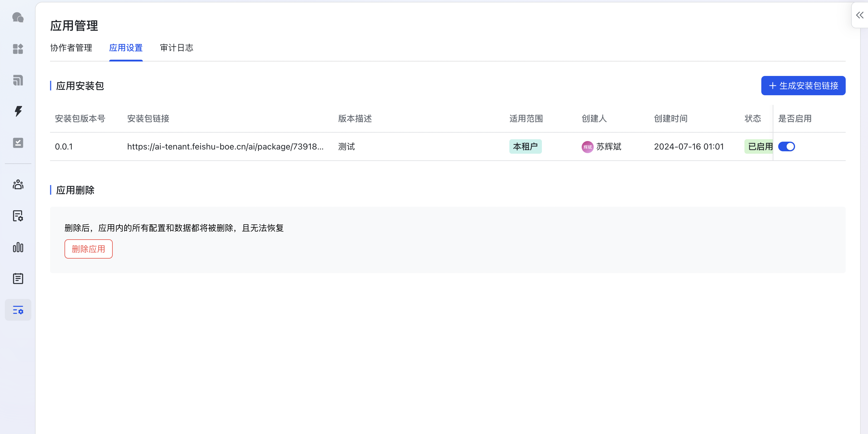Screen dimensions: 868x434
Task: Click the 安装包链接 column header
Action: pyautogui.click(x=148, y=119)
